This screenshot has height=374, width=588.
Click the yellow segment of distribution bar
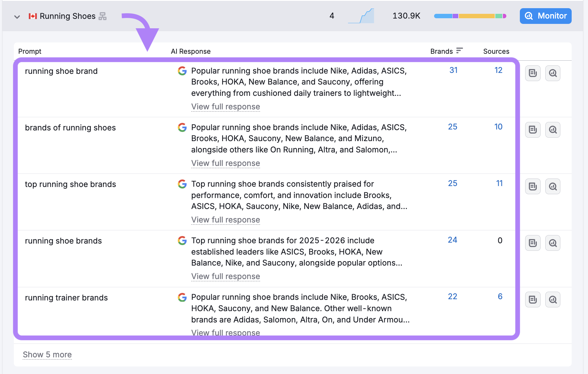[476, 16]
